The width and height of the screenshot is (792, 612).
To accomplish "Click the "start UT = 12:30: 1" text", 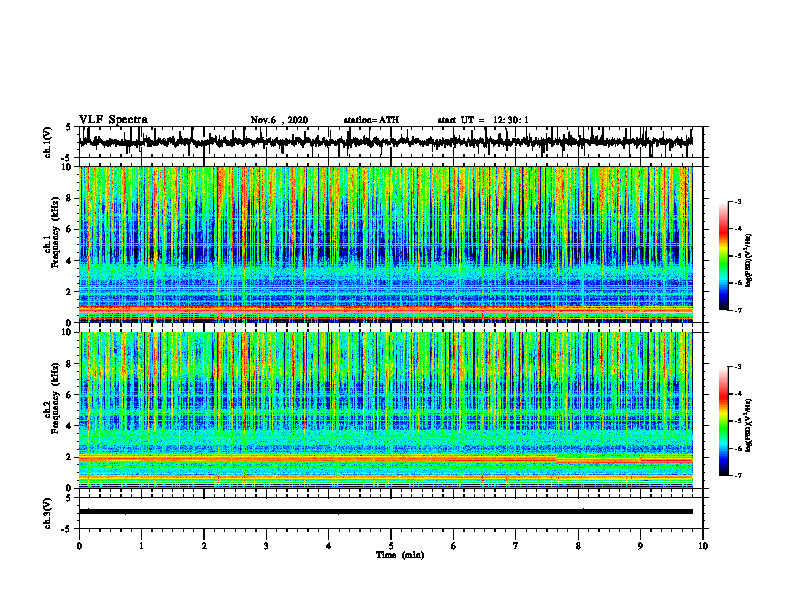I will tap(483, 120).
